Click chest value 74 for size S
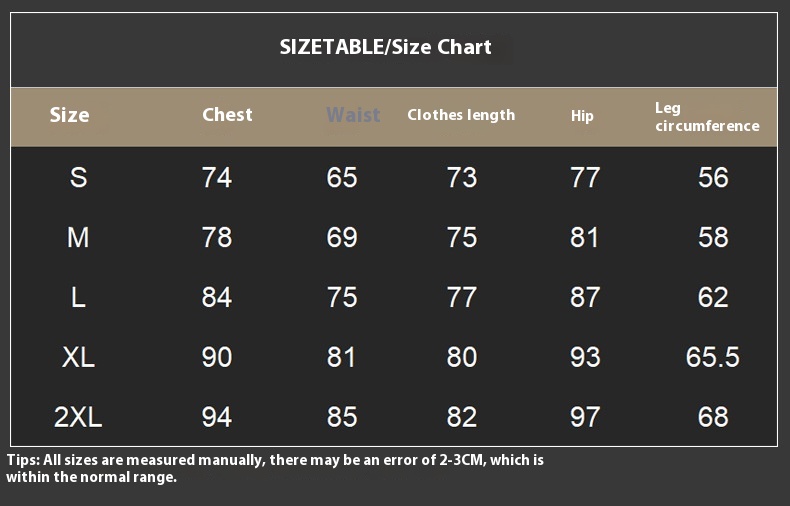Screen dimensions: 790x506 tap(217, 177)
